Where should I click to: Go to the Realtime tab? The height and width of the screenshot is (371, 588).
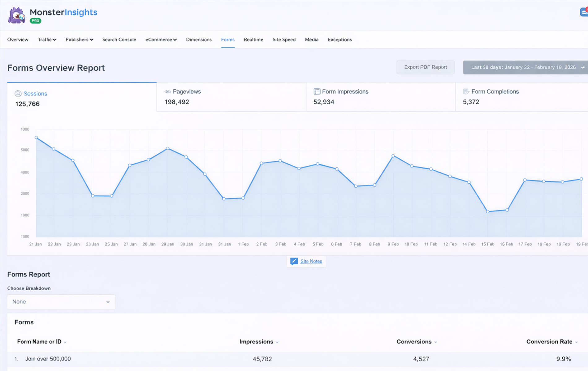[x=253, y=40]
